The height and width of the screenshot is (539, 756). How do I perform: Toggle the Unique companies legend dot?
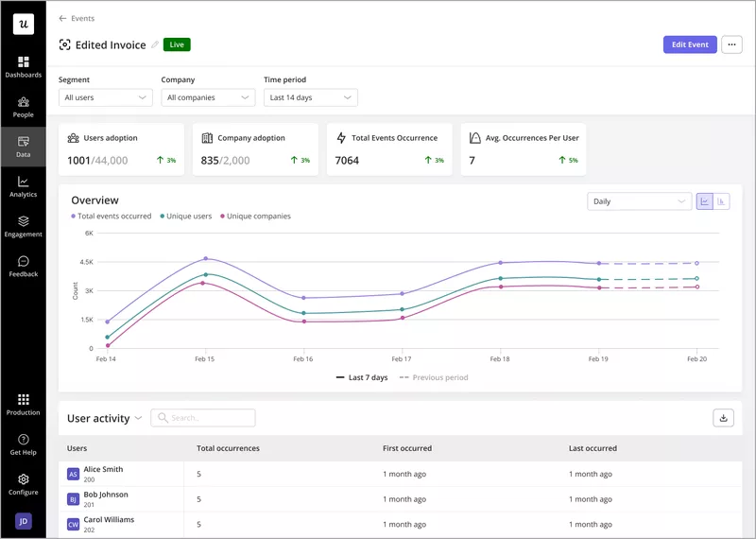click(x=223, y=217)
